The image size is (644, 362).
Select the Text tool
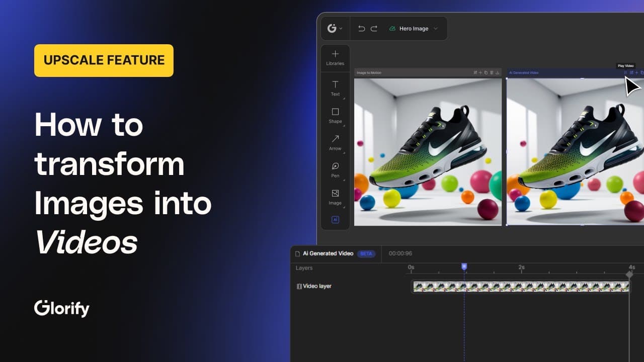[335, 88]
